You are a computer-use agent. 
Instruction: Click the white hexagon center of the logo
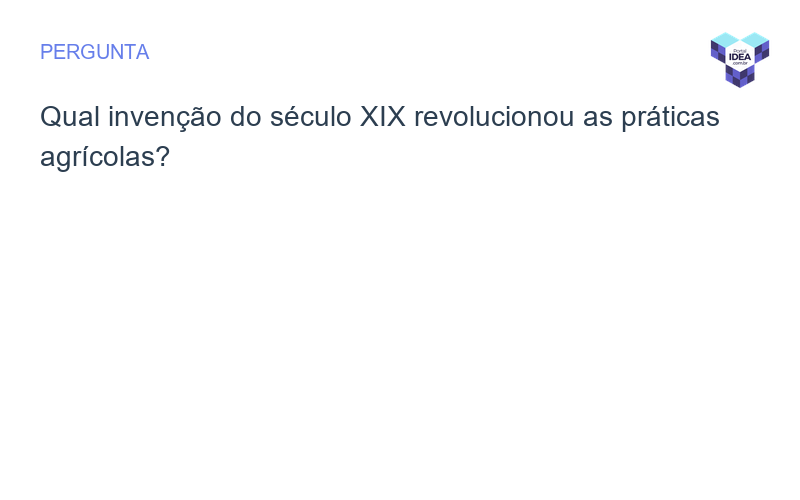[x=740, y=57]
